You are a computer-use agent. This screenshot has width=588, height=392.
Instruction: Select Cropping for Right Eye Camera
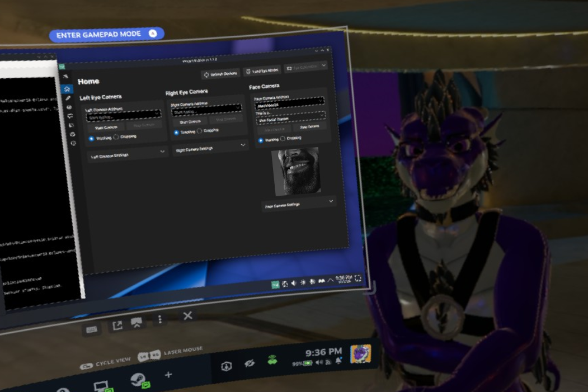tap(200, 131)
